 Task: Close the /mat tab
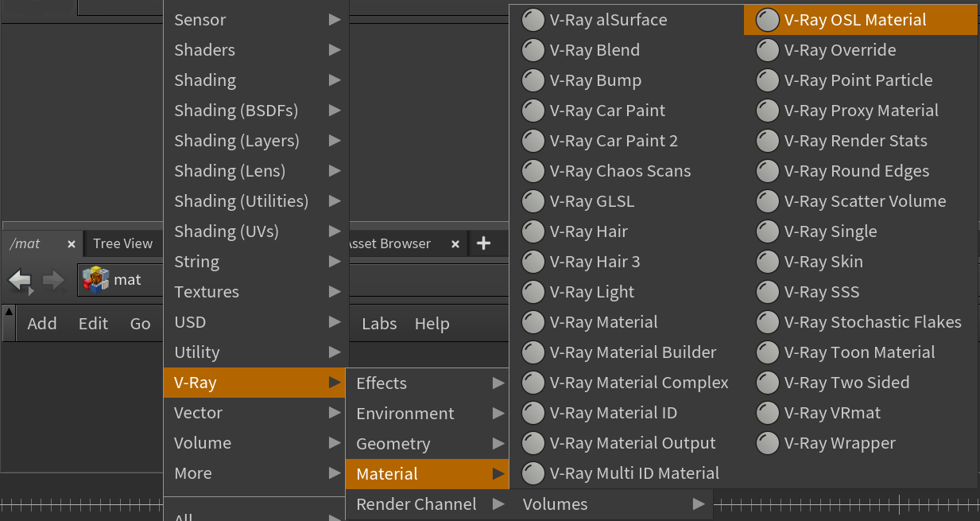click(x=71, y=244)
